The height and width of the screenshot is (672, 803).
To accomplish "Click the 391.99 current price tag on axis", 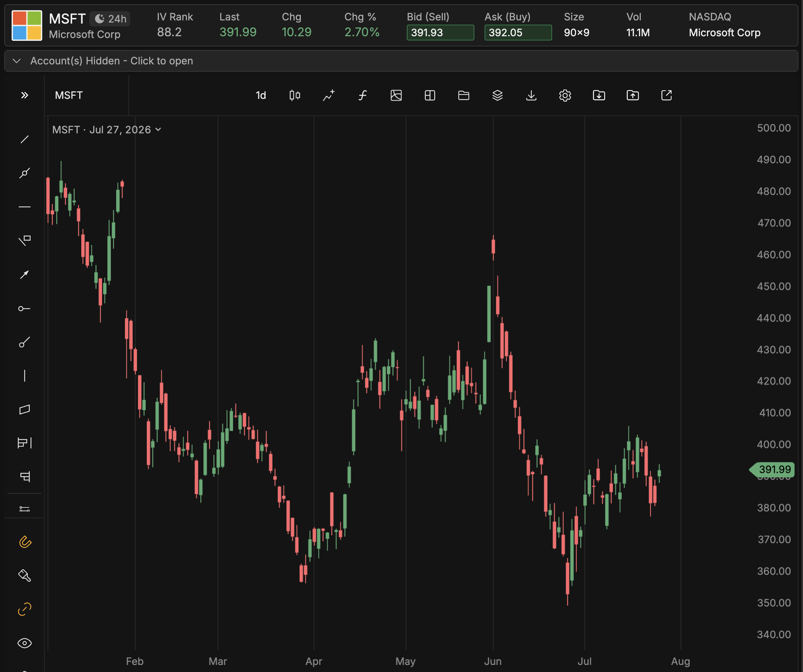I will pyautogui.click(x=773, y=469).
